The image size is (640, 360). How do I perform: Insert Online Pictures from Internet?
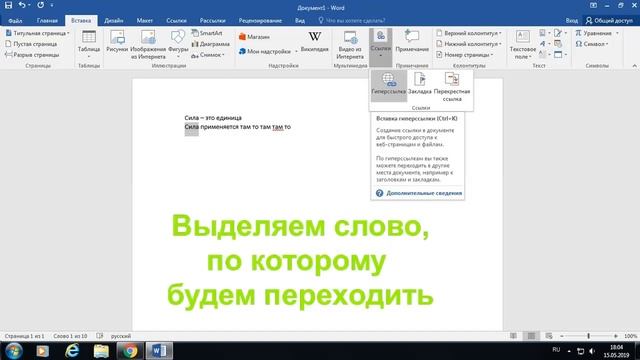click(x=148, y=44)
